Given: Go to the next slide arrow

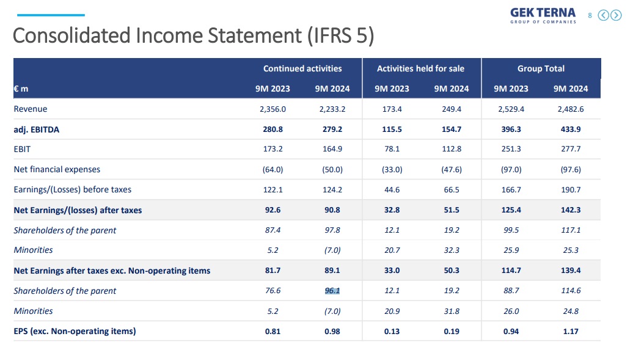Looking at the screenshot, I should click(x=616, y=15).
